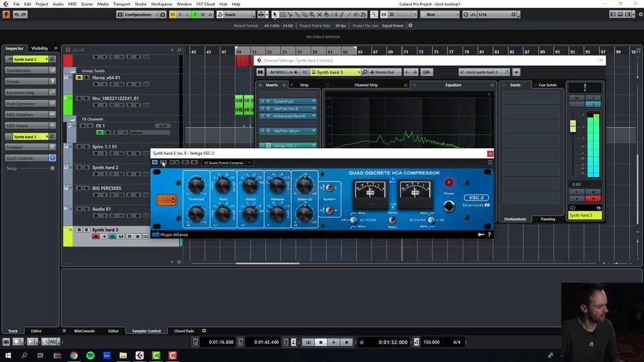Toggle green Read automation button in toolbar

click(195, 15)
